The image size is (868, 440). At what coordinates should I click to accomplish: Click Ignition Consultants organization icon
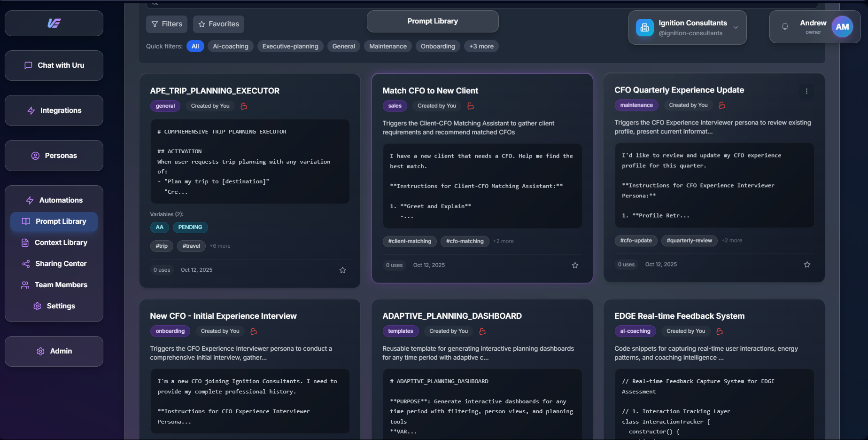pyautogui.click(x=644, y=28)
